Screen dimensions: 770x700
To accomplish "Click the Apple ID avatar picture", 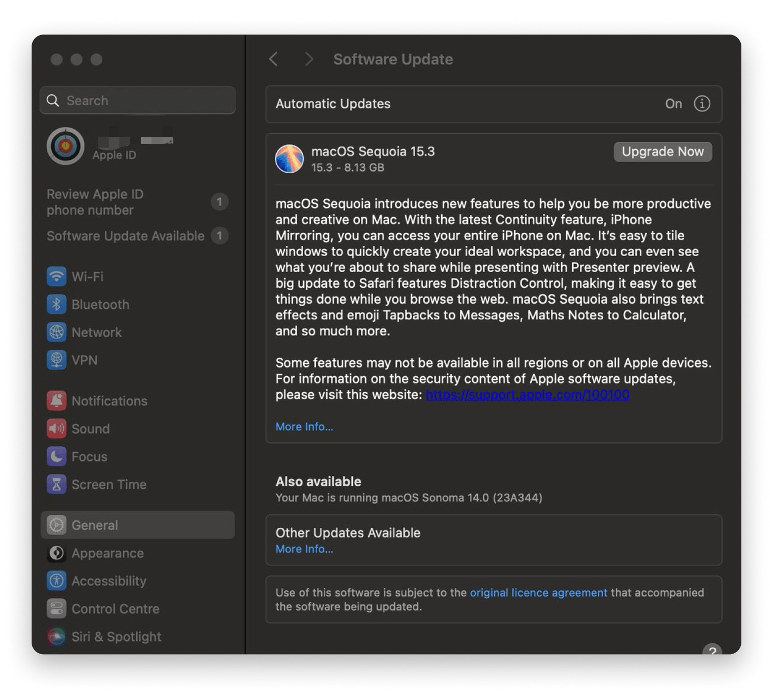I will (65, 146).
